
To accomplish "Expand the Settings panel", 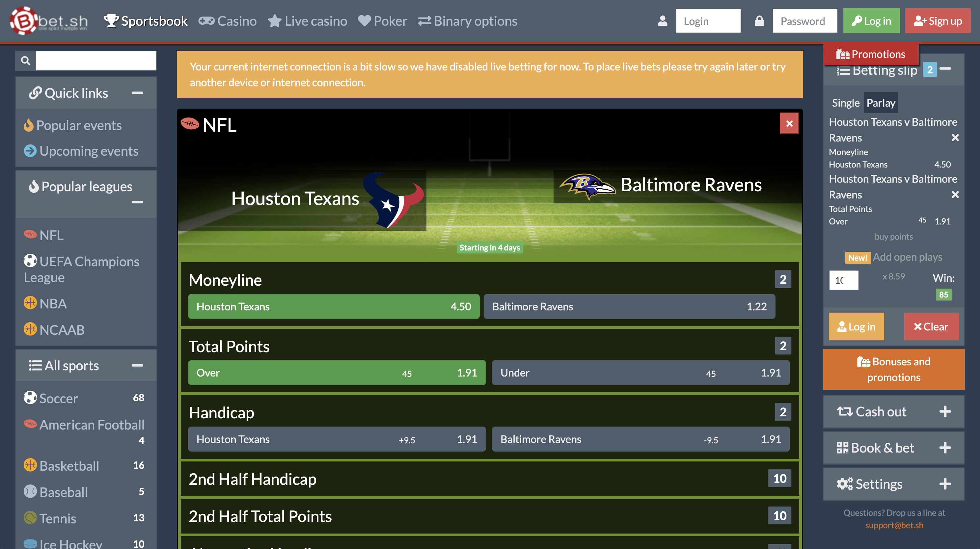I will [x=945, y=484].
